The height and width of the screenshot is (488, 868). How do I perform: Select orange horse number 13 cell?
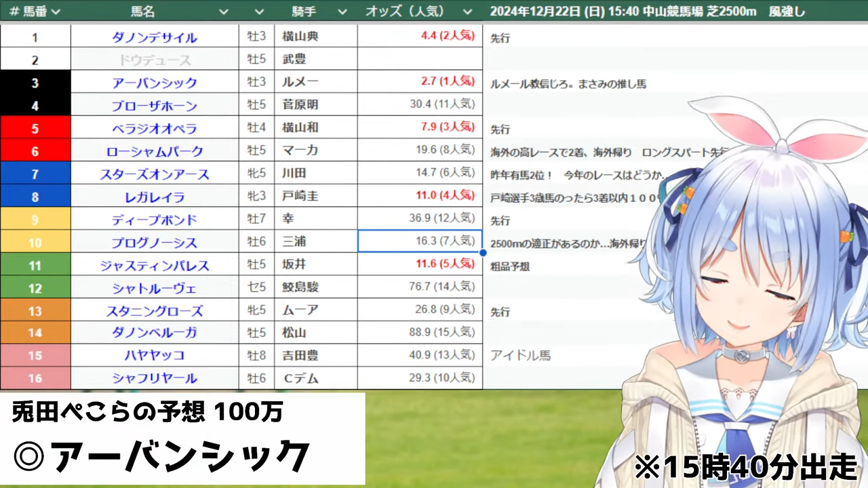click(35, 311)
